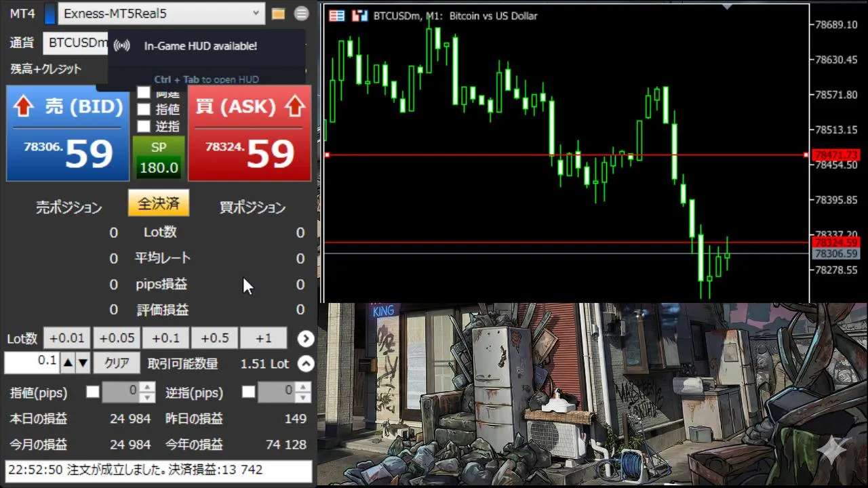The width and height of the screenshot is (868, 488).
Task: Click the pips損益 row label
Action: (161, 284)
